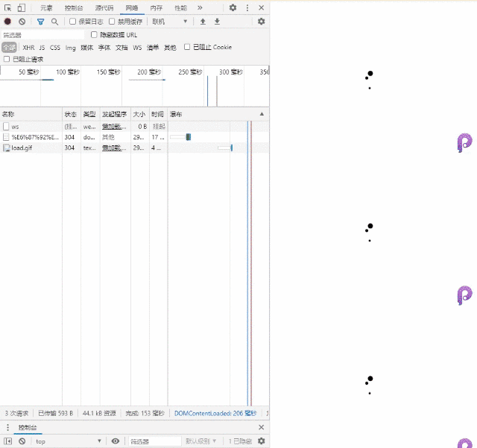
Task: Switch to the 内存 tab
Action: coord(156,8)
